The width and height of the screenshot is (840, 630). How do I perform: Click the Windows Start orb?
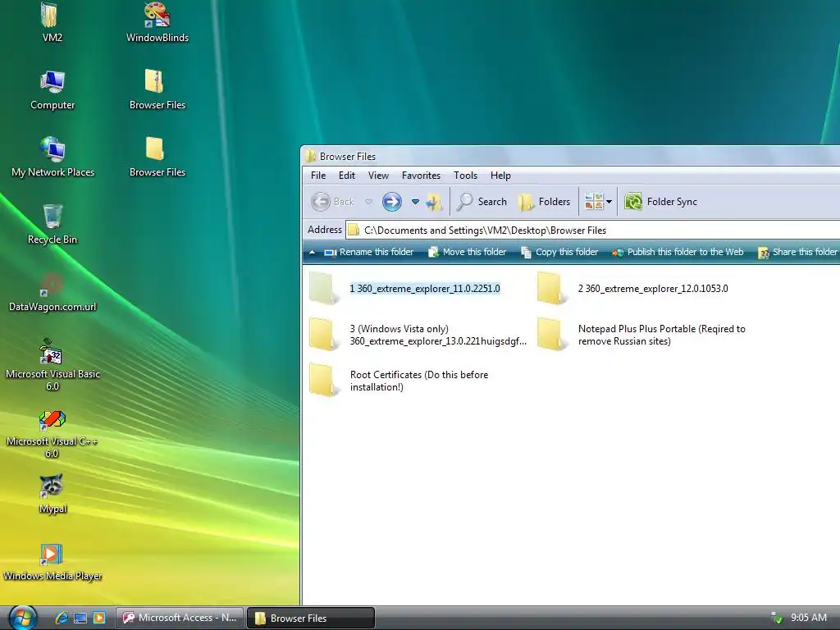[x=21, y=618]
